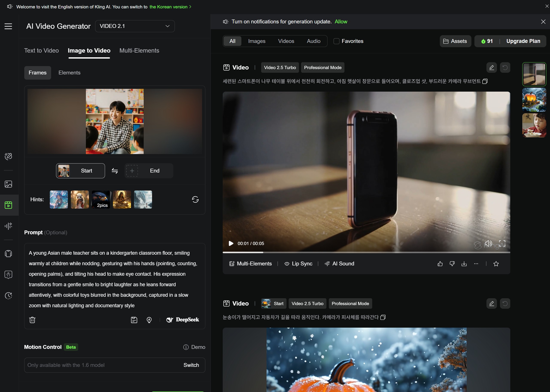The width and height of the screenshot is (550, 392).
Task: Switch to the Text to Video tab
Action: coord(41,50)
